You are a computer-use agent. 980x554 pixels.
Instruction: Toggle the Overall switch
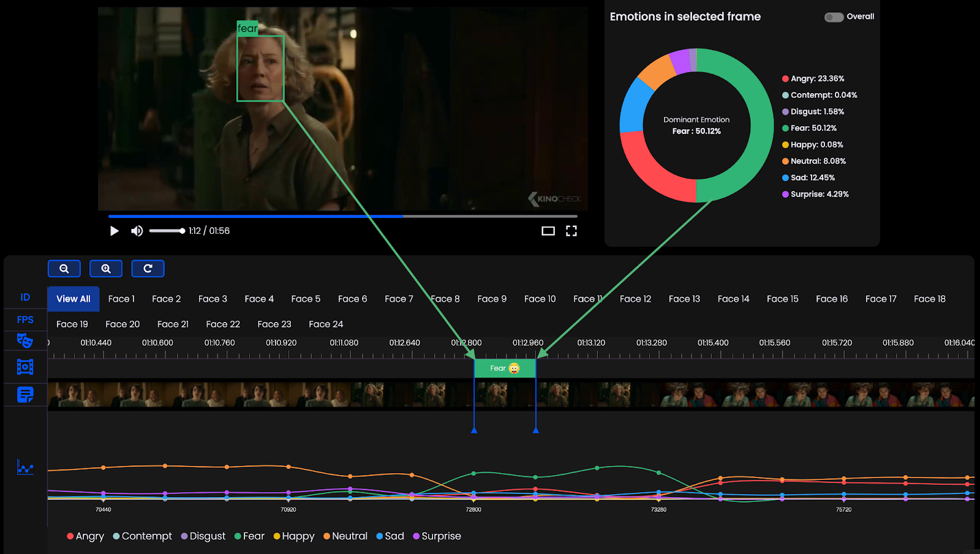pyautogui.click(x=834, y=17)
